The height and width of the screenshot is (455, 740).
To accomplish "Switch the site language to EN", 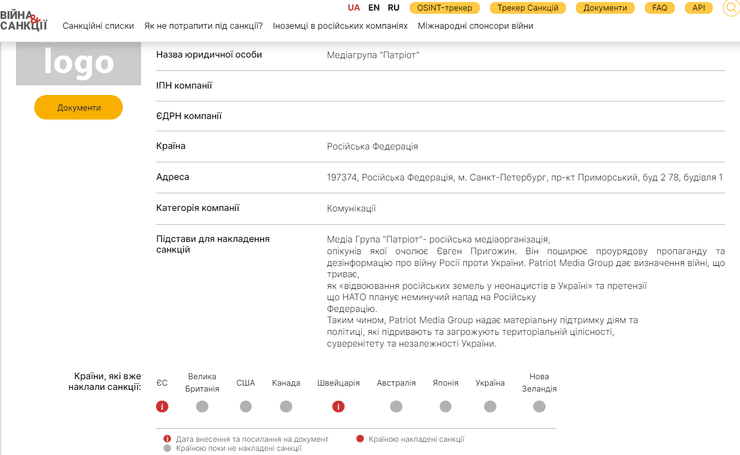I will [374, 8].
